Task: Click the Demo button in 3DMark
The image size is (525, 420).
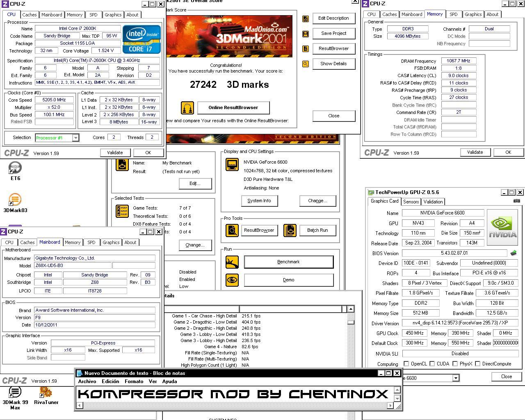Action: [288, 280]
